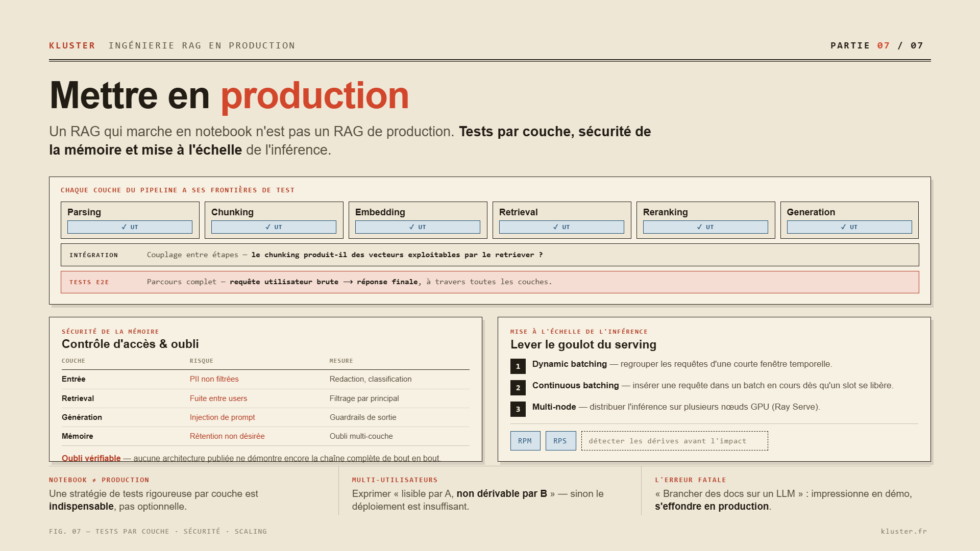Click the RPS metric chip
Viewport: 980px width, 551px height.
560,441
